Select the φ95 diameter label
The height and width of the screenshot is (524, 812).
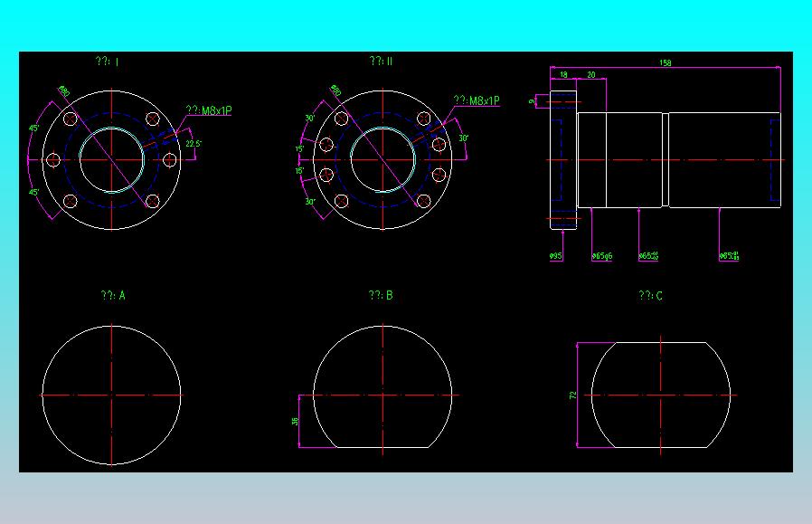(556, 256)
